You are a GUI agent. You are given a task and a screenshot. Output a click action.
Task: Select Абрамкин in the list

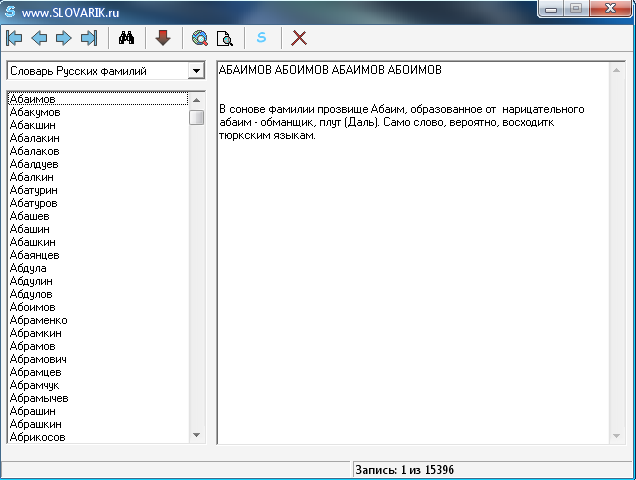pyautogui.click(x=98, y=333)
